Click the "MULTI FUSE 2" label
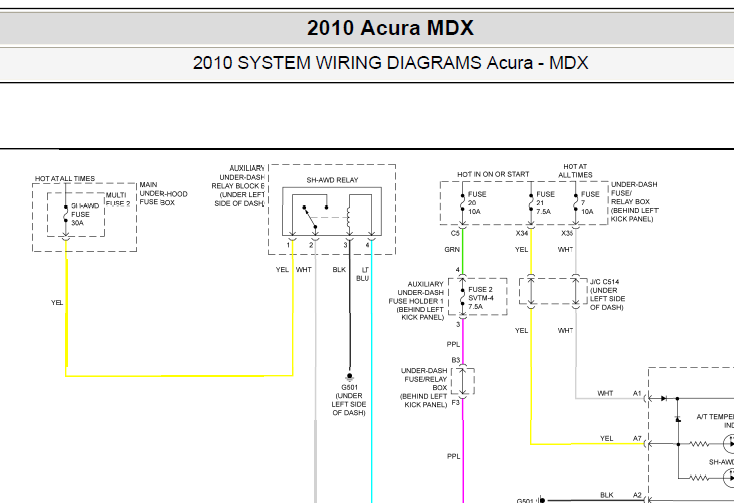This screenshot has width=734, height=503. (118, 199)
